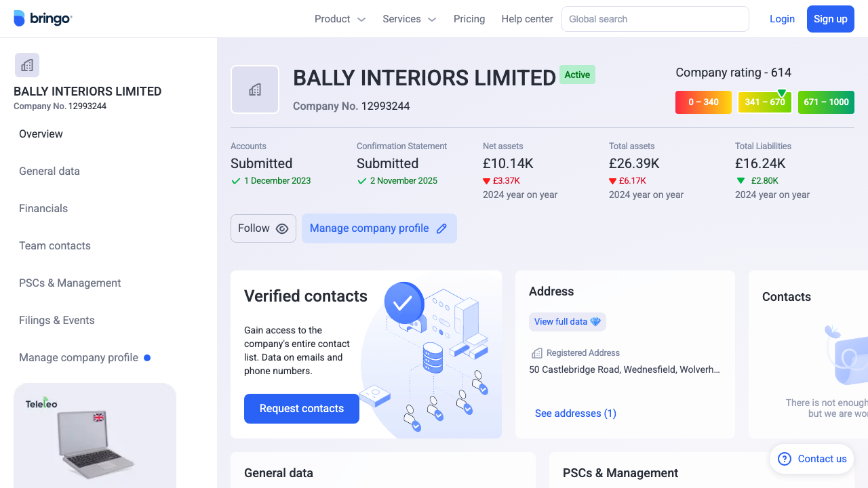
Task: Click the company placeholder icon in the sidebar
Action: click(x=26, y=64)
